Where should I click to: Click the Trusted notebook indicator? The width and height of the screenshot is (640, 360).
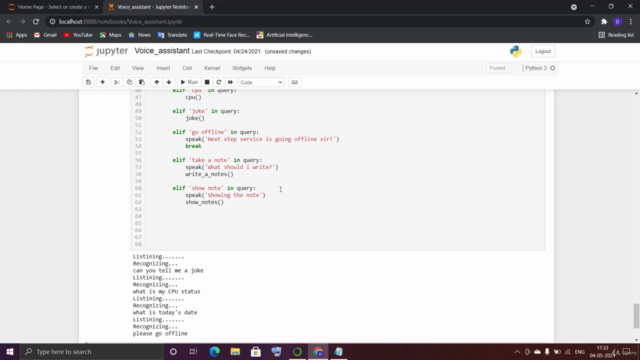tap(497, 68)
